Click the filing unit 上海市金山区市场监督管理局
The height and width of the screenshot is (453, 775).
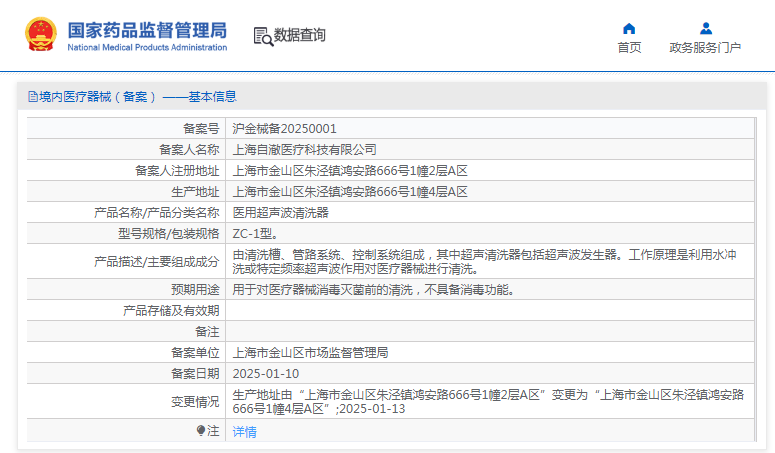coord(310,353)
